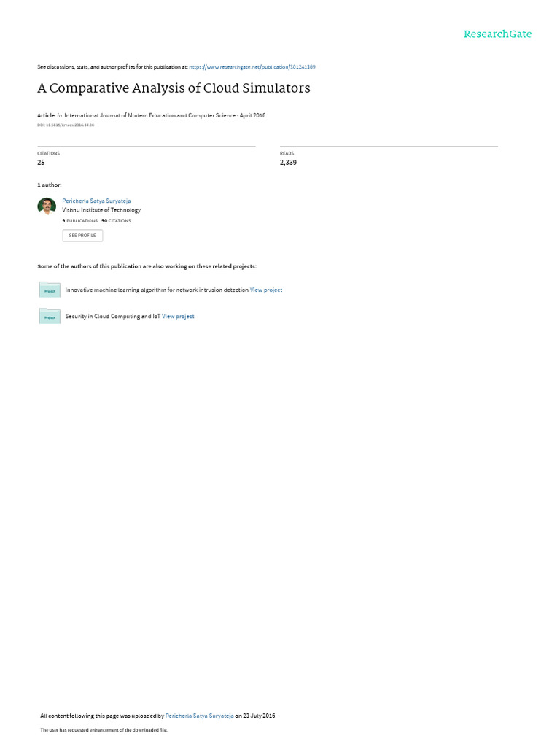Image resolution: width=560 pixels, height=747 pixels.
Task: Click the author profile photo
Action: point(47,206)
